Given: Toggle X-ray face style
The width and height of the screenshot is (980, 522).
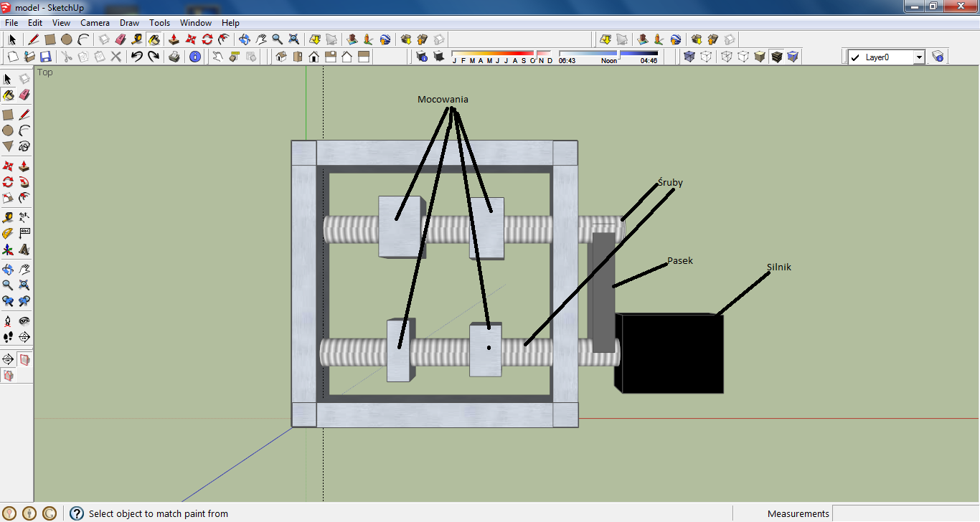Looking at the screenshot, I should click(689, 56).
